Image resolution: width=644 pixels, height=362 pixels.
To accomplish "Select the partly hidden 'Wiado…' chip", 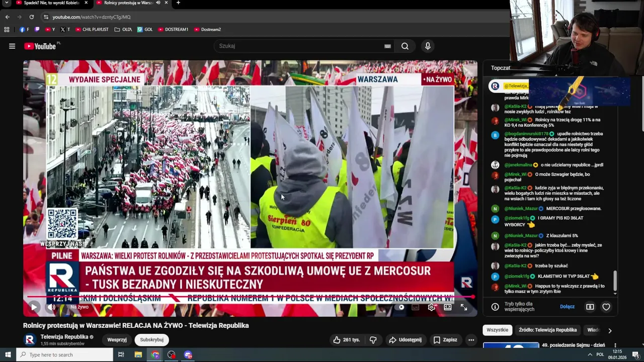I will [x=594, y=330].
